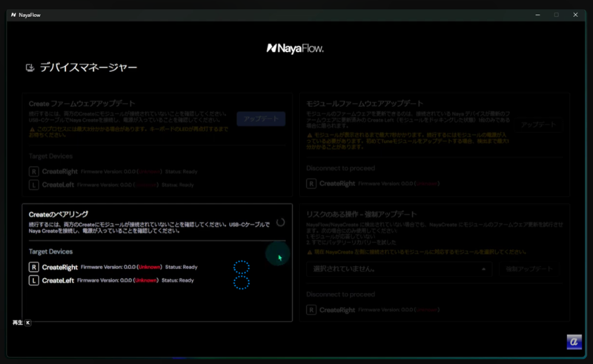The height and width of the screenshot is (364, 593).
Task: Click Status: Ready of CreateRight in pairing panel
Action: pos(181,267)
